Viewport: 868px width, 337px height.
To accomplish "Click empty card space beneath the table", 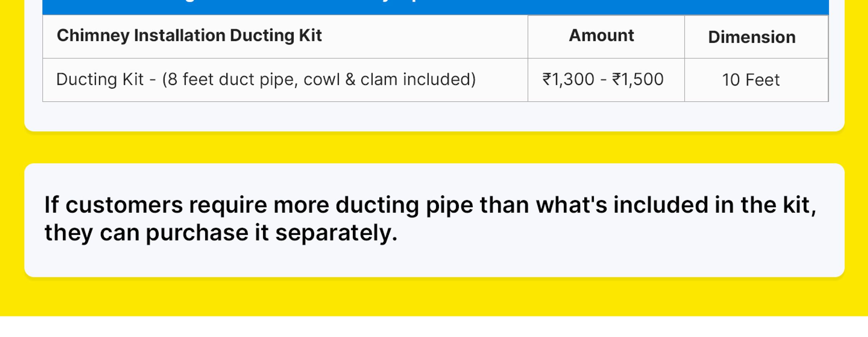I will (434, 116).
